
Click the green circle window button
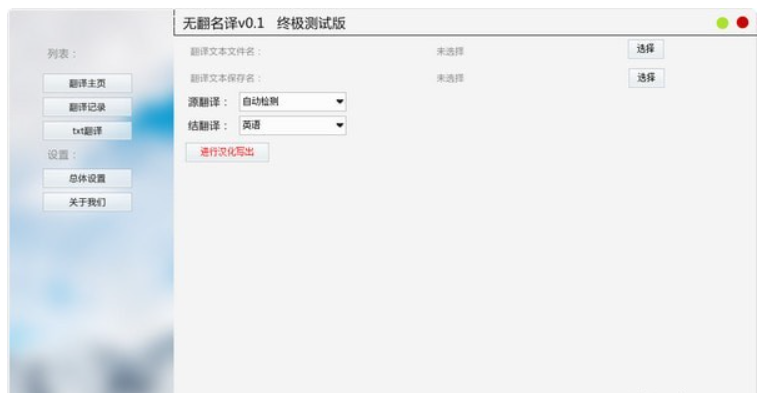(x=722, y=23)
